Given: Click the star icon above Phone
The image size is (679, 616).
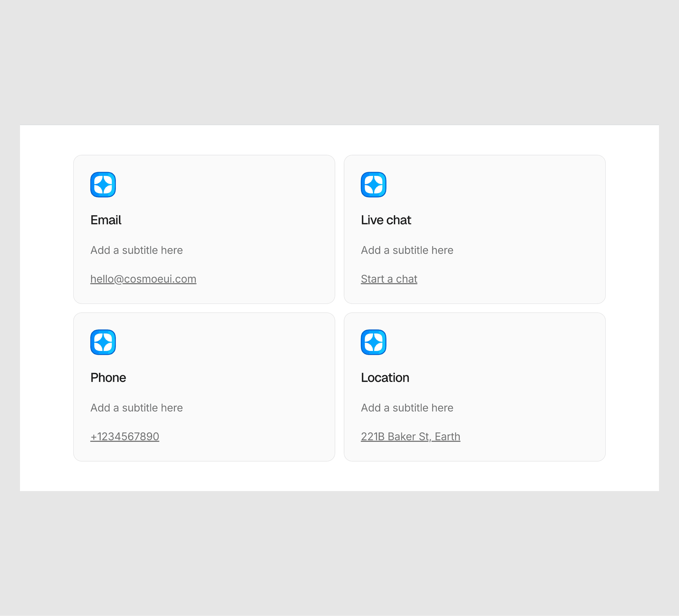Looking at the screenshot, I should (103, 342).
